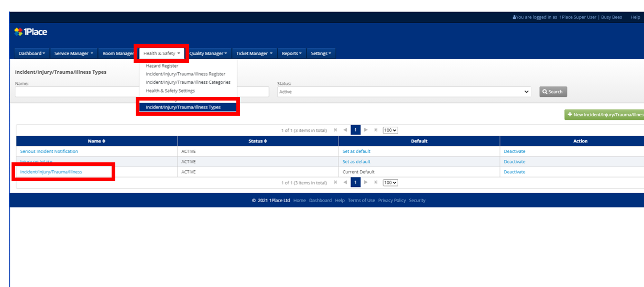Viewport: 644px width, 287px height.
Task: Go to next page in top pager
Action: pos(366,130)
